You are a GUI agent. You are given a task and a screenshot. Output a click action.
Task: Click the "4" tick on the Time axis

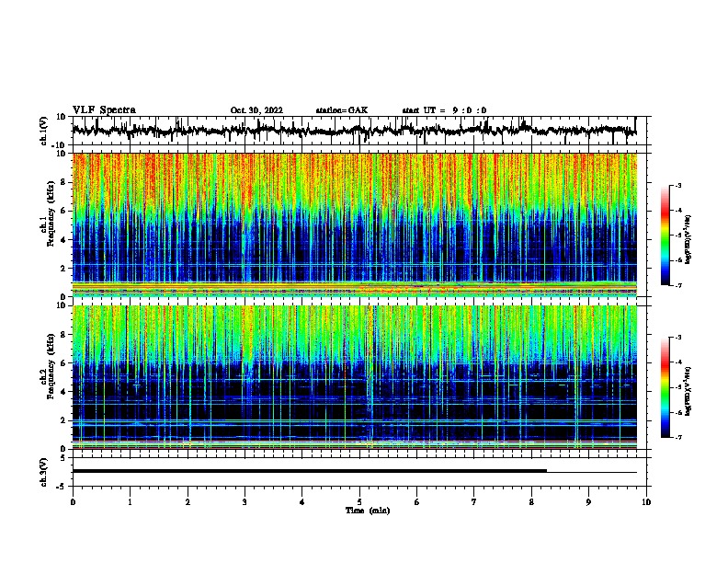(x=302, y=502)
